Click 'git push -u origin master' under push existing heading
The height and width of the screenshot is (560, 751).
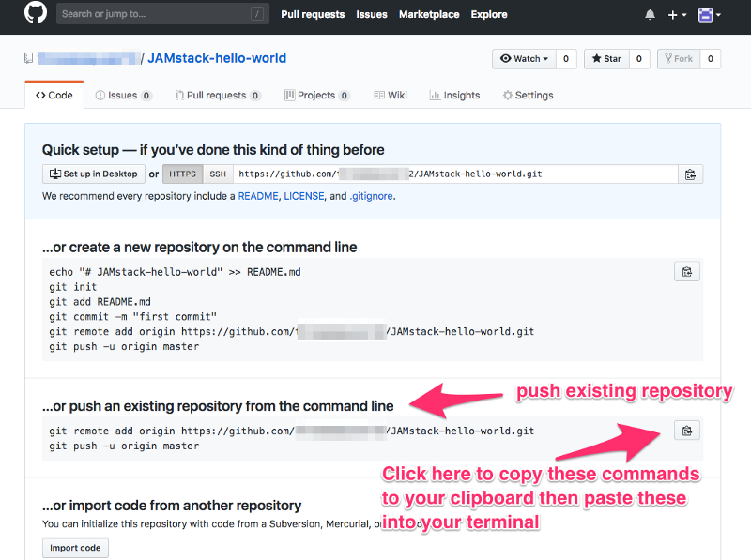[124, 446]
